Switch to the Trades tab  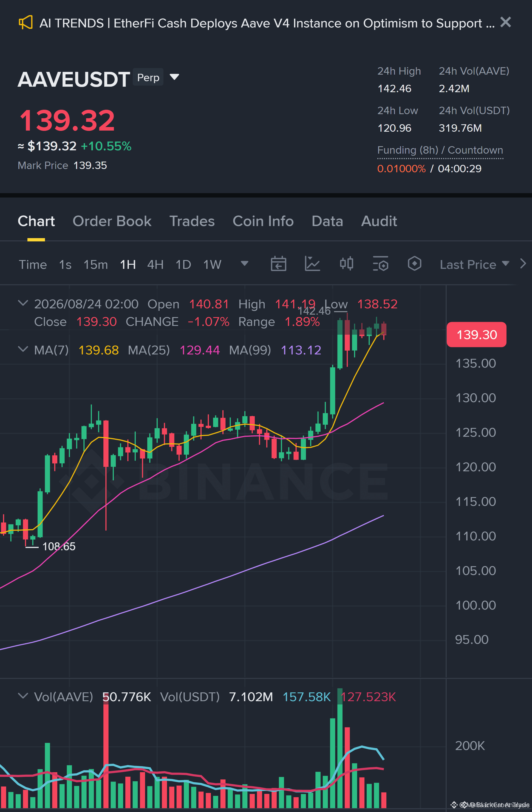click(x=192, y=221)
